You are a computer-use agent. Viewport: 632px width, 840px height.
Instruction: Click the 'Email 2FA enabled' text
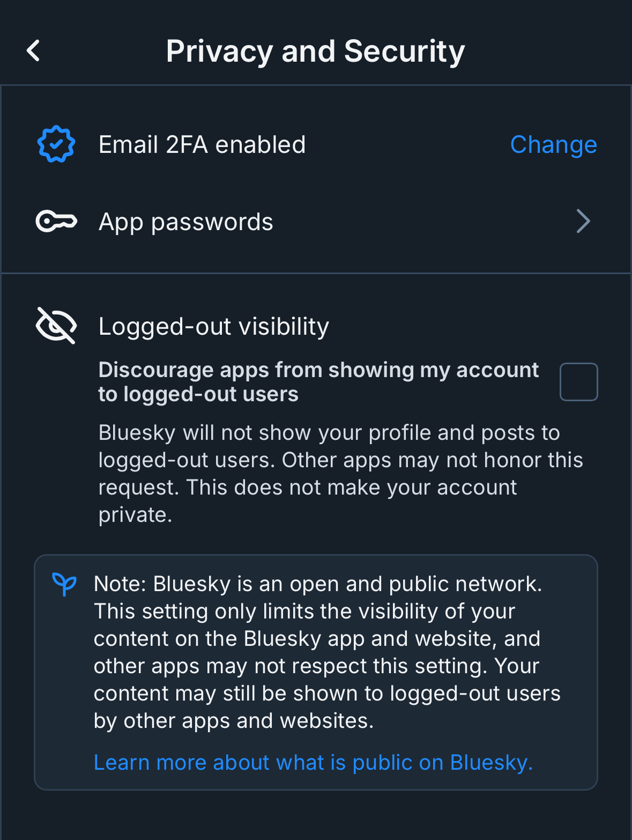coord(202,145)
